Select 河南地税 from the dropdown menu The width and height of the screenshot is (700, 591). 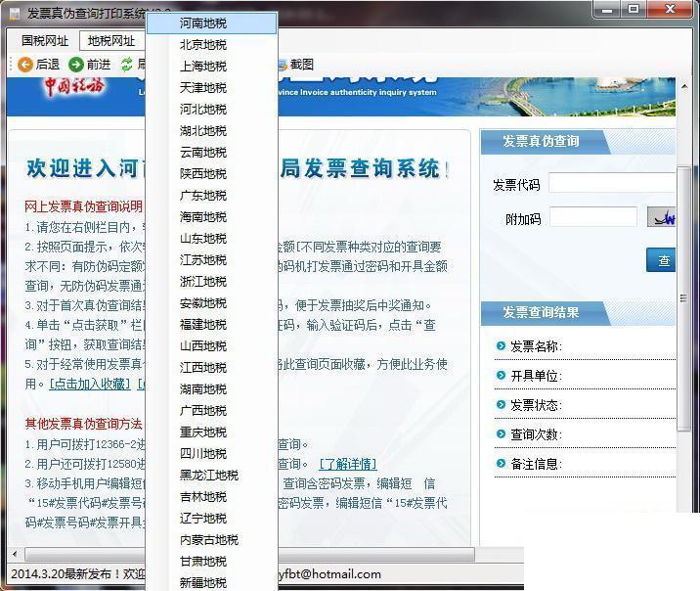tap(211, 23)
